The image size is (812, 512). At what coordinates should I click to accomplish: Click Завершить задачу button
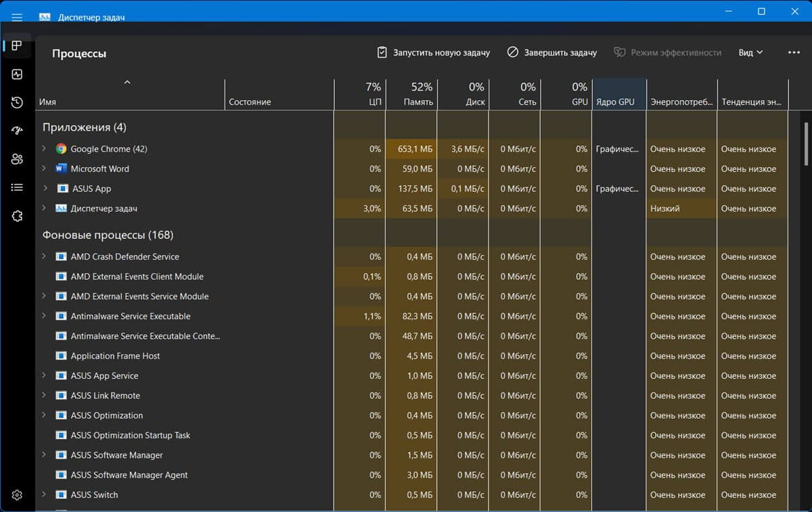click(551, 52)
